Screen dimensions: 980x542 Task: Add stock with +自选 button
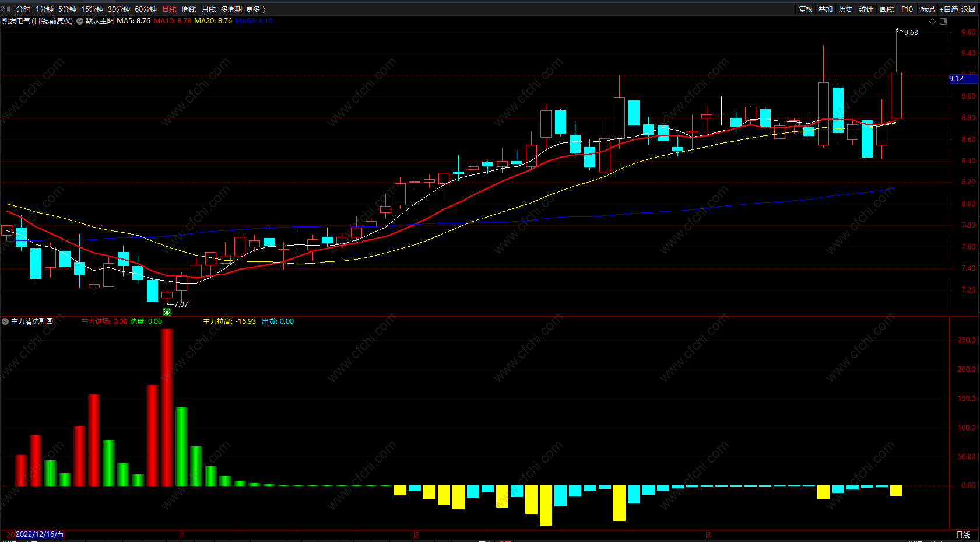pos(948,9)
